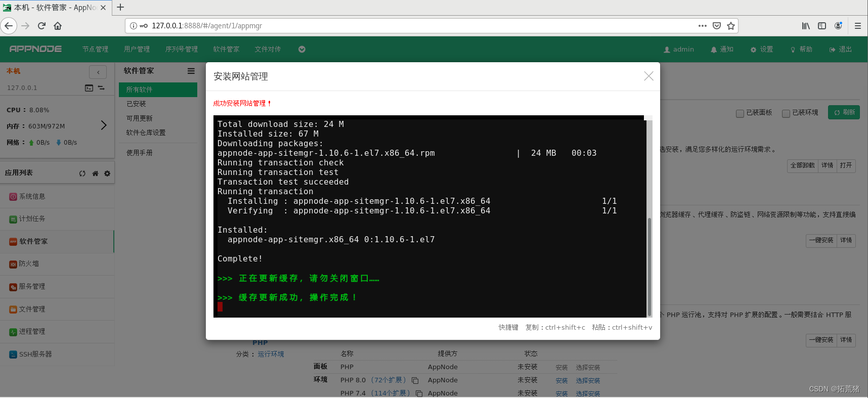Click the green 刷新 button
The image size is (868, 398).
pyautogui.click(x=844, y=112)
